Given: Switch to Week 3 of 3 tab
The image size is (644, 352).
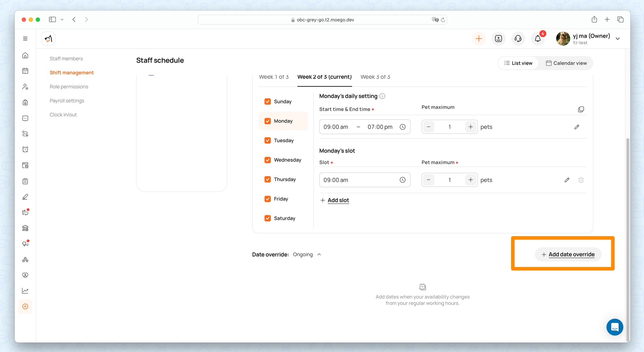Looking at the screenshot, I should coord(375,77).
